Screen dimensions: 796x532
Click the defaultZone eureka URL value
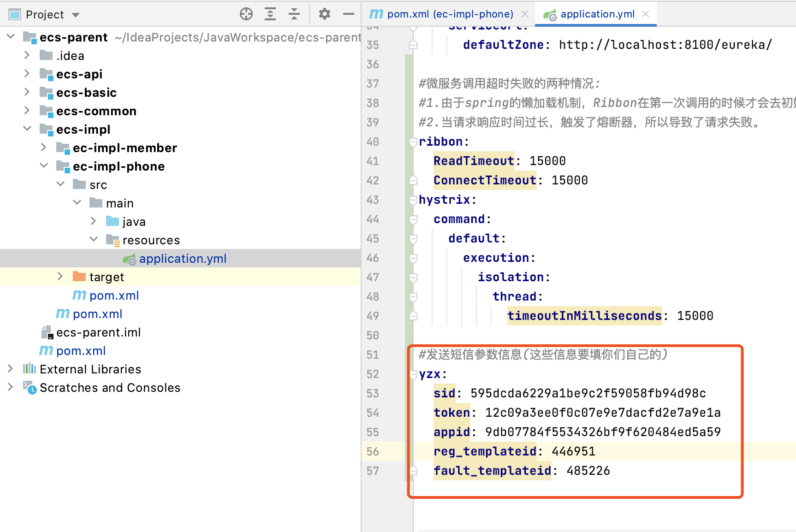(x=665, y=45)
